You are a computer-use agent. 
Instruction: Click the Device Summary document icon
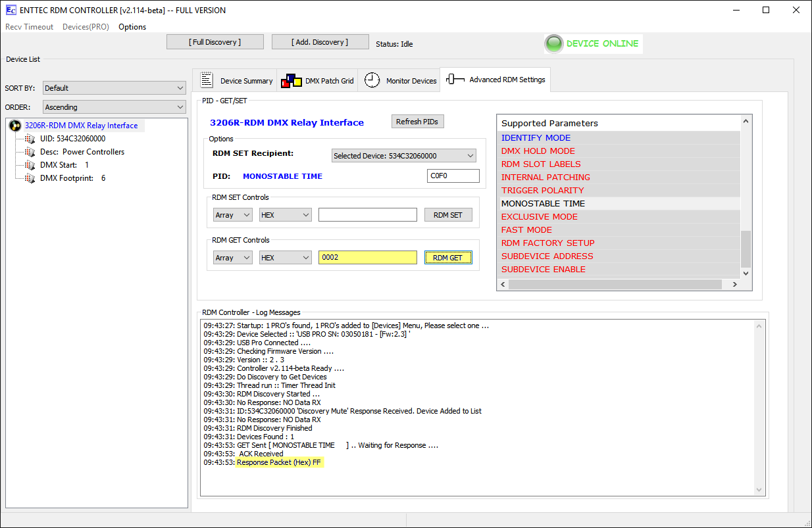click(207, 80)
